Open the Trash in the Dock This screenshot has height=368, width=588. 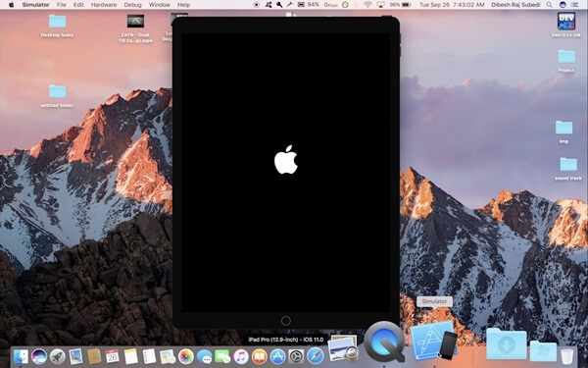pyautogui.click(x=567, y=355)
